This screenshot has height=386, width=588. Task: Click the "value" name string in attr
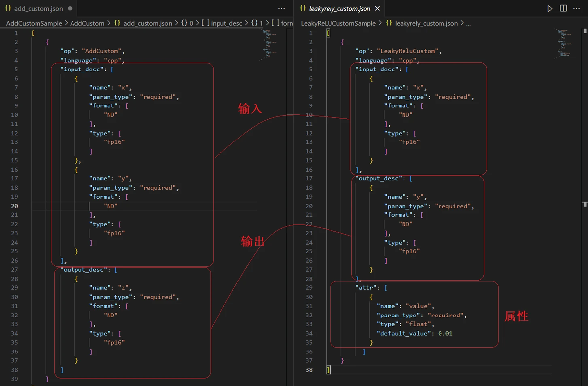(418, 306)
